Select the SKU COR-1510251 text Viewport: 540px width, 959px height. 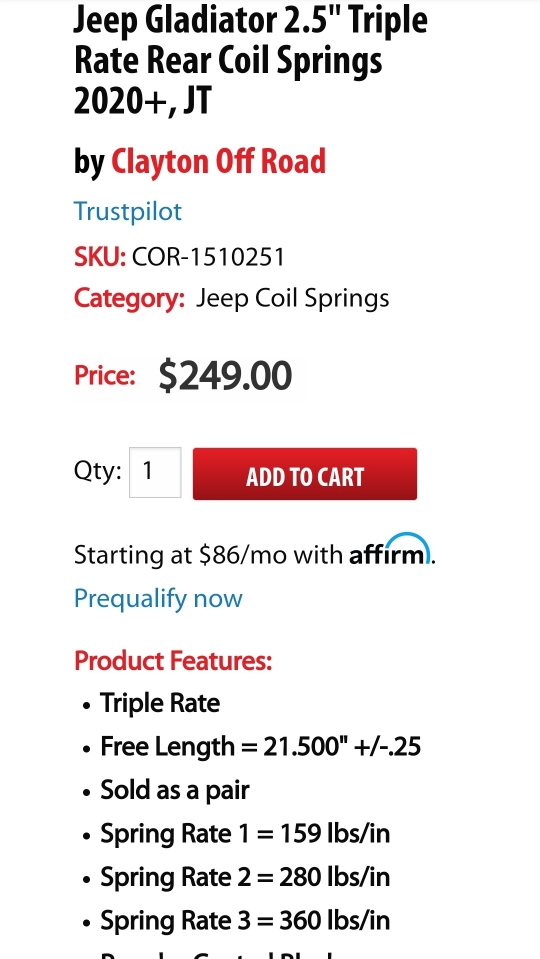click(179, 257)
